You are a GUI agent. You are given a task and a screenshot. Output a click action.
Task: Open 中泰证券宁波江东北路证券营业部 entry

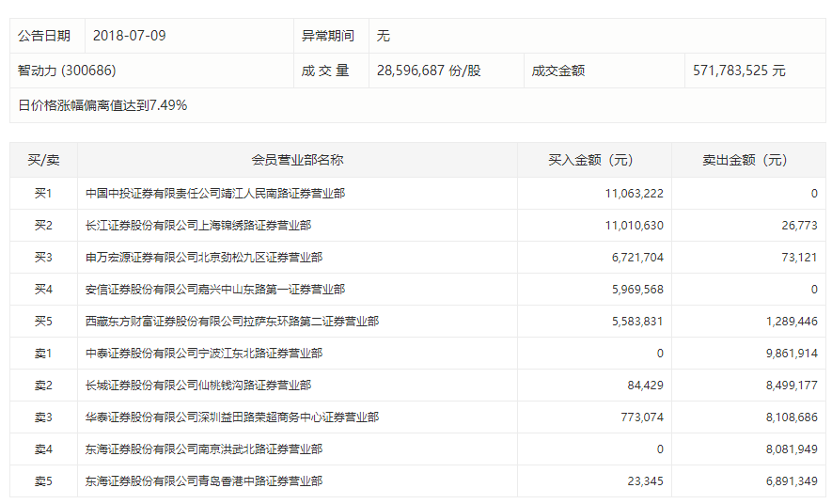(203, 354)
